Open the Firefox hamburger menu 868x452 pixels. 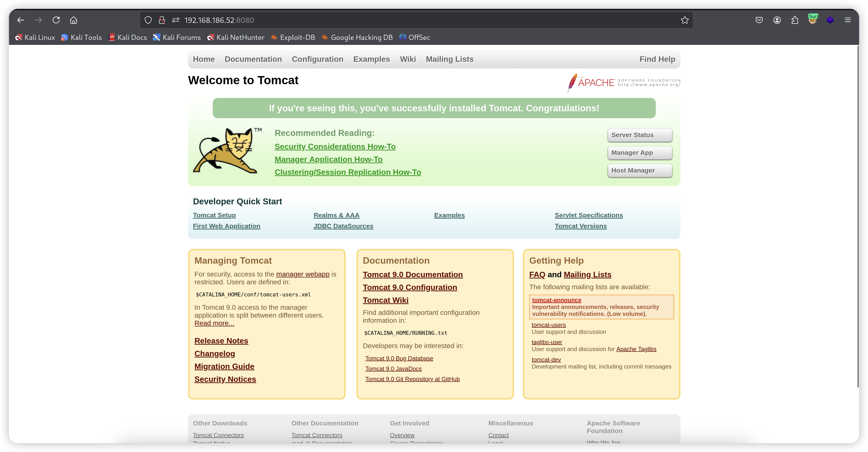848,20
